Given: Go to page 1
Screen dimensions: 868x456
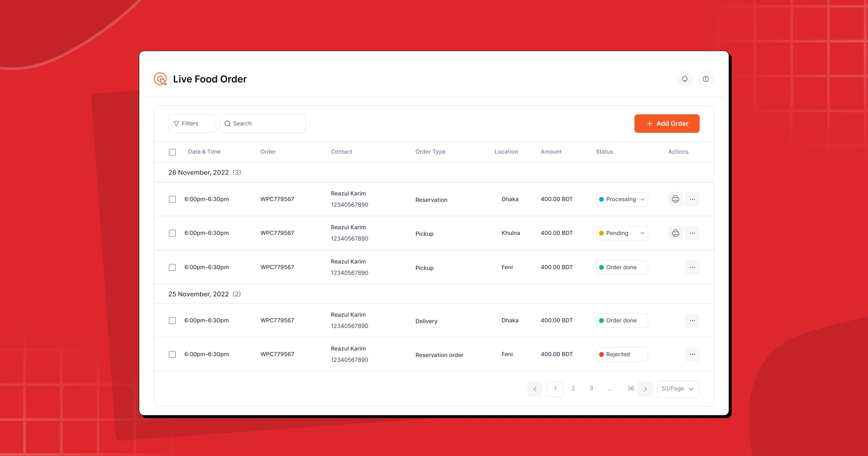Looking at the screenshot, I should [555, 389].
